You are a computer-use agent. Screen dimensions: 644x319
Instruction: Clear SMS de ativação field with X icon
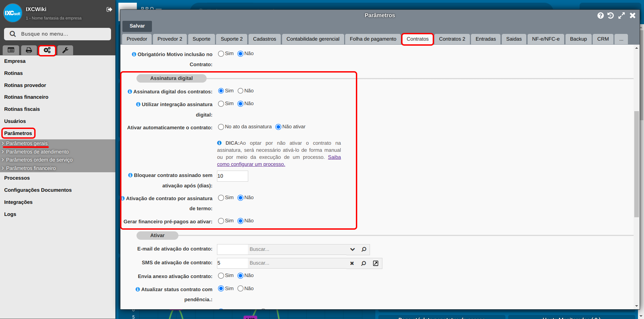click(x=352, y=263)
